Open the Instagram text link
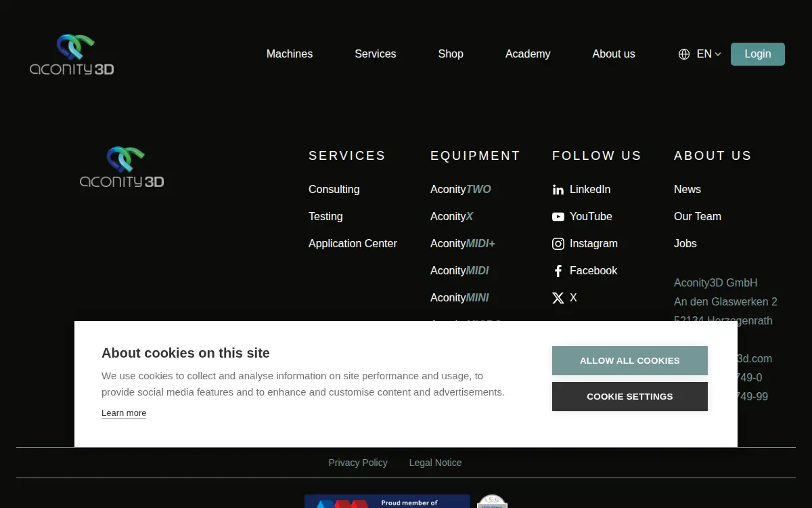Screen dimensions: 812x508 coord(593,244)
